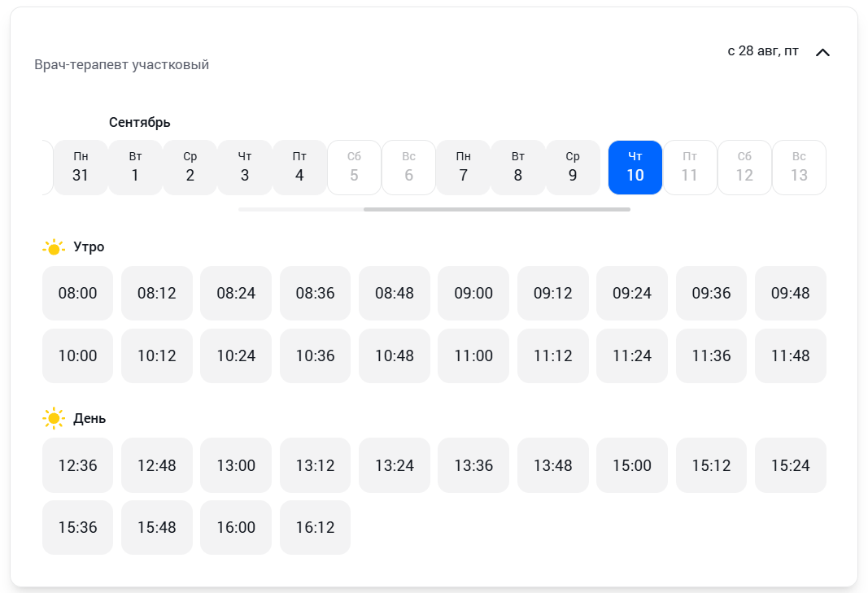Select the 15:12 time slot
This screenshot has width=868, height=593.
[x=711, y=465]
